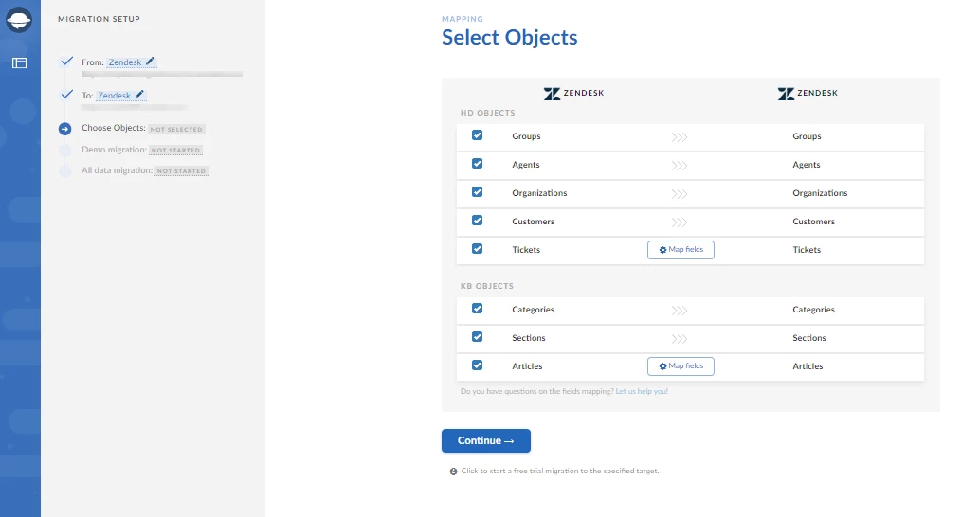Viewport: 980px width, 517px height.
Task: Click the To step checkmark
Action: point(67,95)
